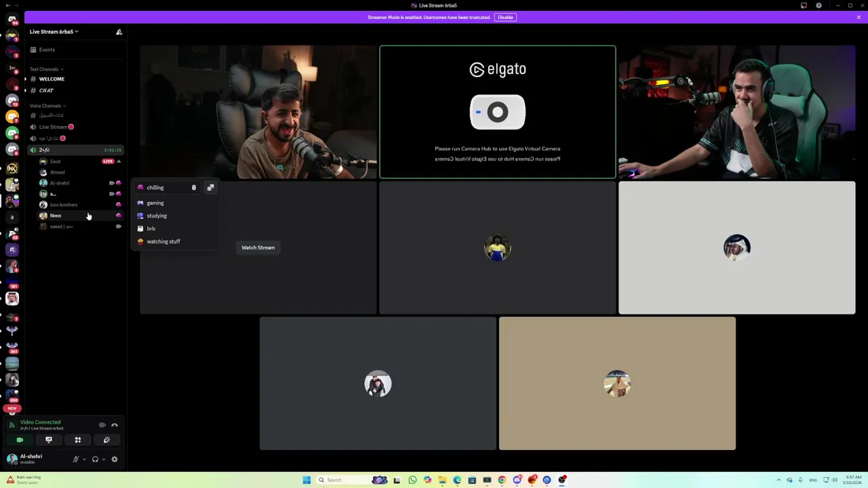Toggle microphone mute in user panel
This screenshot has width=868, height=488.
76,460
